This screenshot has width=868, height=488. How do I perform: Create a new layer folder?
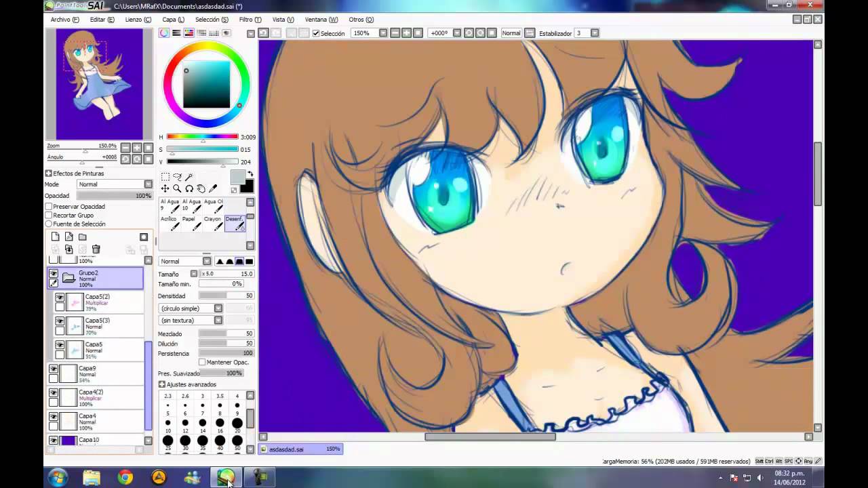tap(83, 237)
